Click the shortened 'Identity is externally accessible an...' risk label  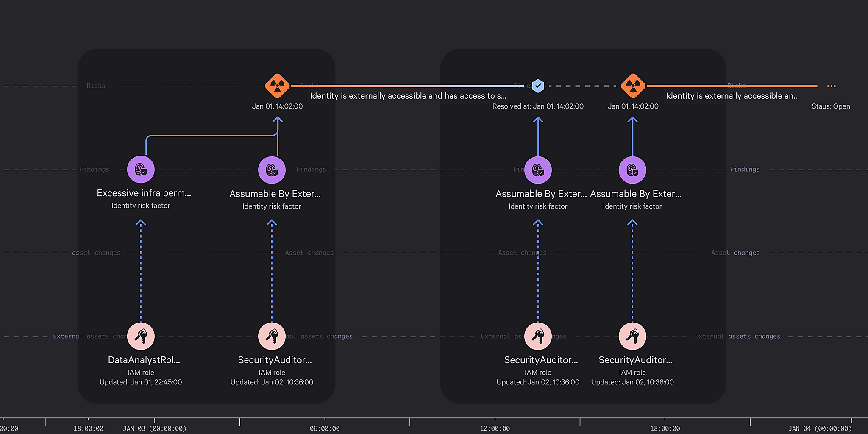pyautogui.click(x=732, y=96)
